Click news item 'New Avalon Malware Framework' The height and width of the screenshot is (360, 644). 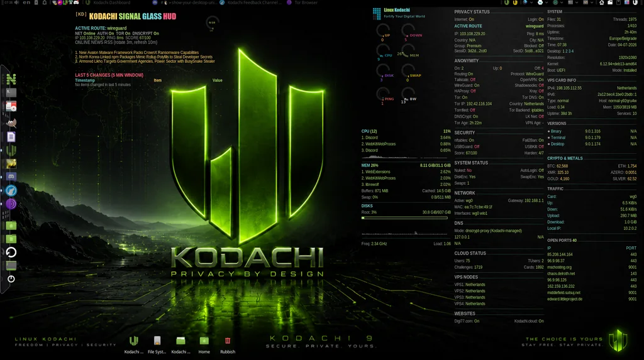tap(136, 53)
